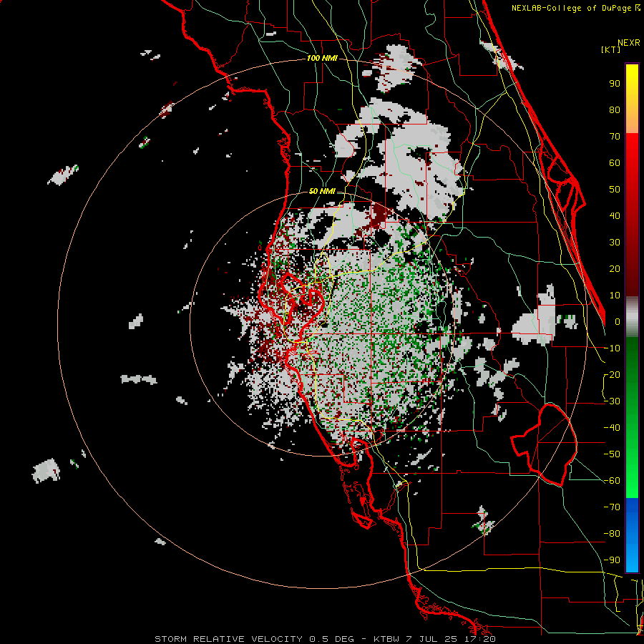Pick the gray zero-velocity segment of the color bar
The image size is (644, 644).
pyautogui.click(x=632, y=317)
